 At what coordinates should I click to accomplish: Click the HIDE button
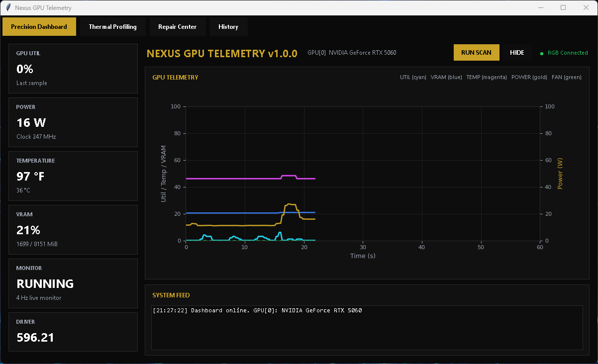pyautogui.click(x=517, y=53)
